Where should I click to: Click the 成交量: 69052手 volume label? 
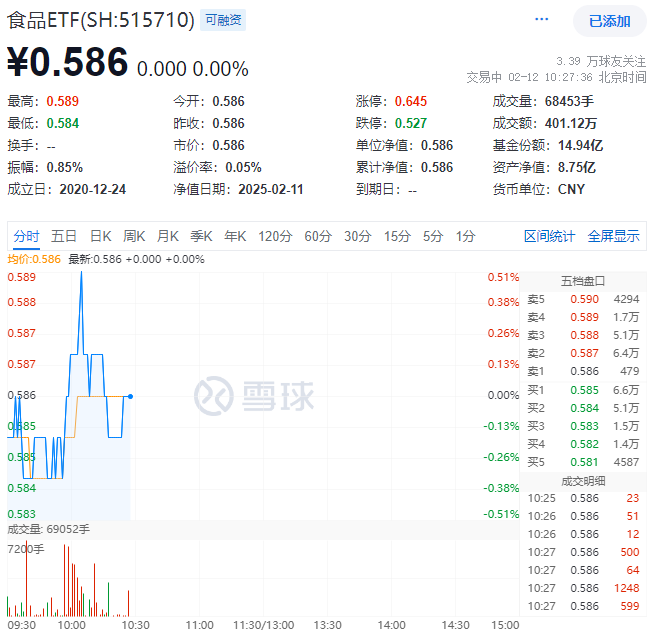tap(48, 529)
